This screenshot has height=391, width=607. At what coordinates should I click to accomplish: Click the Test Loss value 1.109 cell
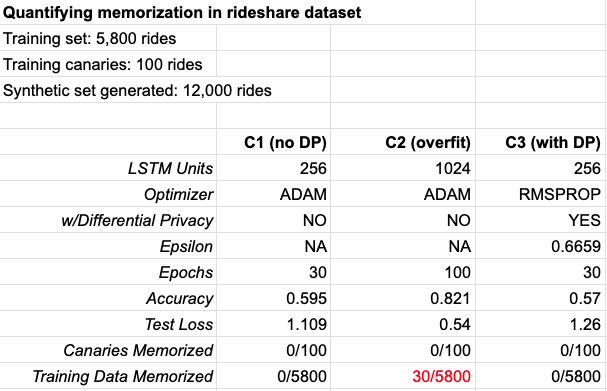click(273, 324)
